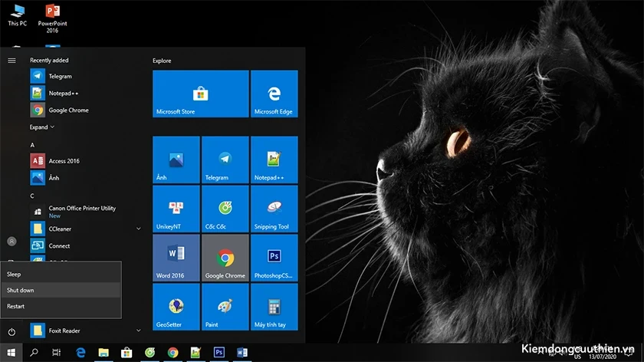Click the Explore group heading

point(162,61)
